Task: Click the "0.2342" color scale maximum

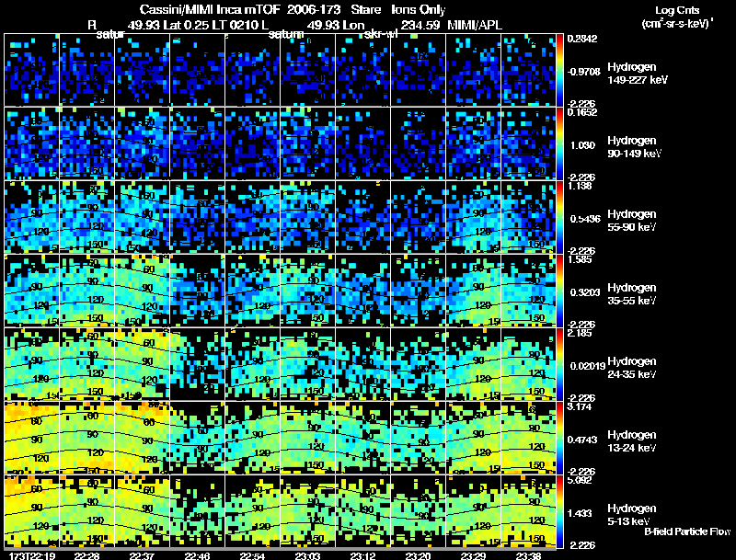Action: pyautogui.click(x=582, y=39)
